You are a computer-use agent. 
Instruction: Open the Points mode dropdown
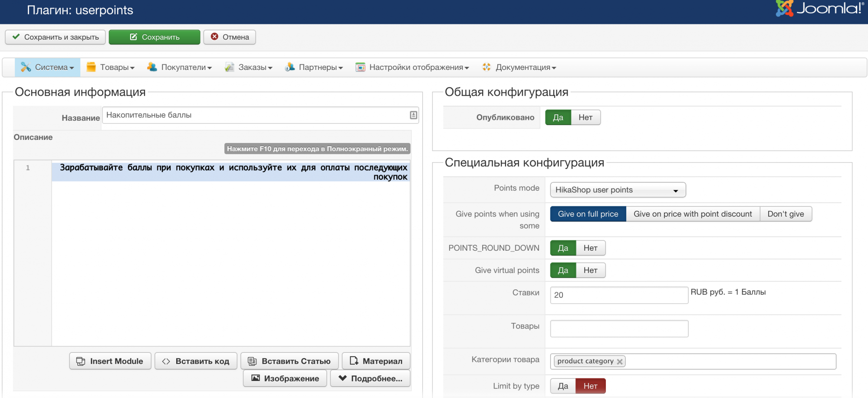618,190
